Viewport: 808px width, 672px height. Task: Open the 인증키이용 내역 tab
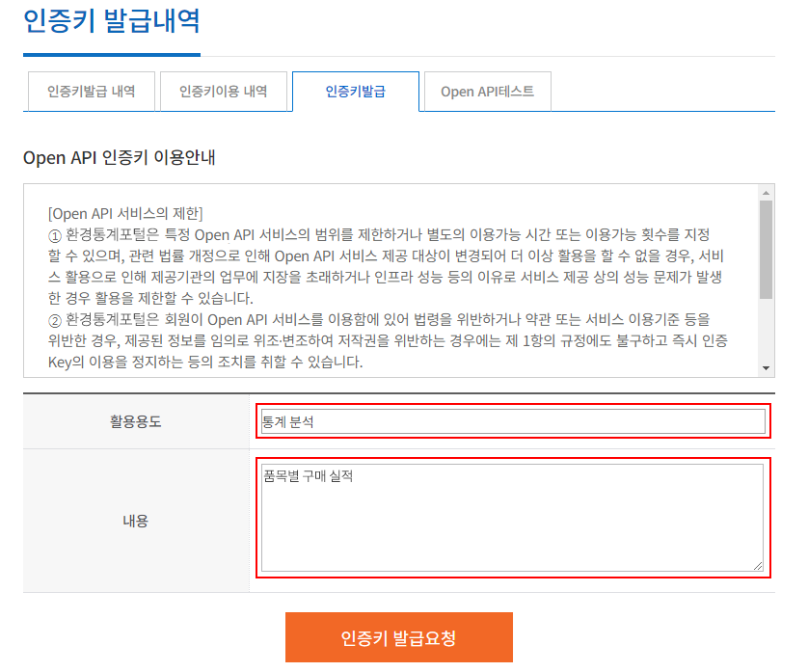pos(224,92)
